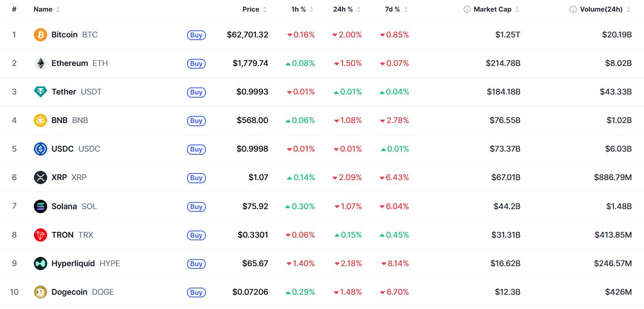Open the Volume(24h) info icon
The width and height of the screenshot is (644, 309).
point(573,9)
